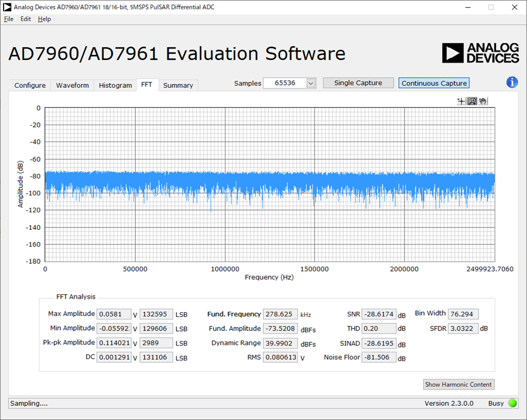Select the graph cursor crosshair tool

tap(461, 101)
